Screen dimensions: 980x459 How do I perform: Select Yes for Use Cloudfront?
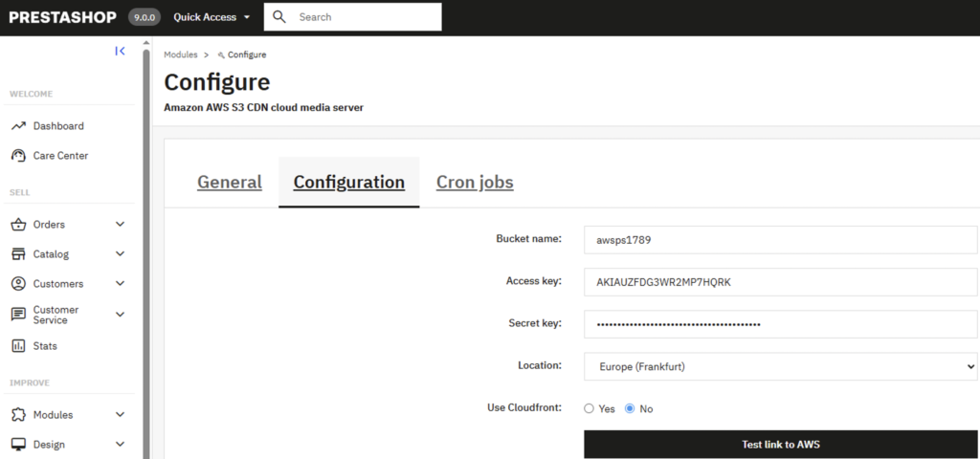point(589,408)
